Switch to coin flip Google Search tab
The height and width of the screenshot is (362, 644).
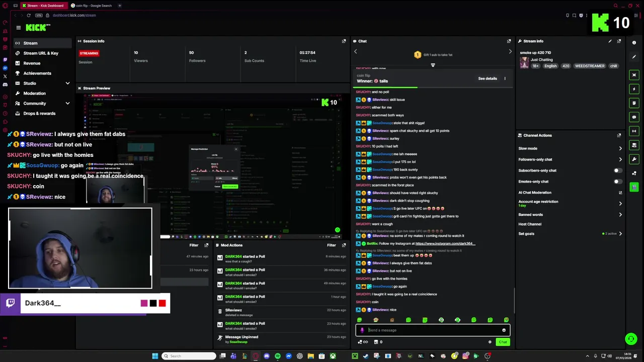pyautogui.click(x=91, y=6)
